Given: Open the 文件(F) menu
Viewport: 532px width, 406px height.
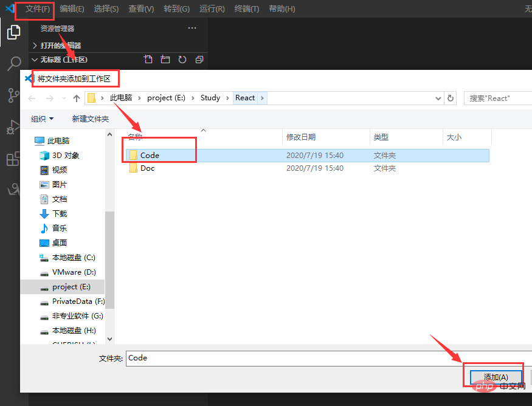Looking at the screenshot, I should coord(37,9).
